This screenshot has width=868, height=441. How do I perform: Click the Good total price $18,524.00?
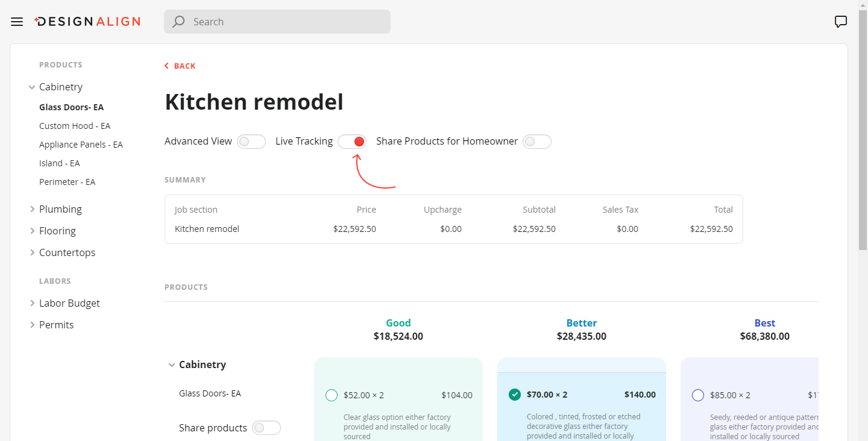click(x=398, y=336)
